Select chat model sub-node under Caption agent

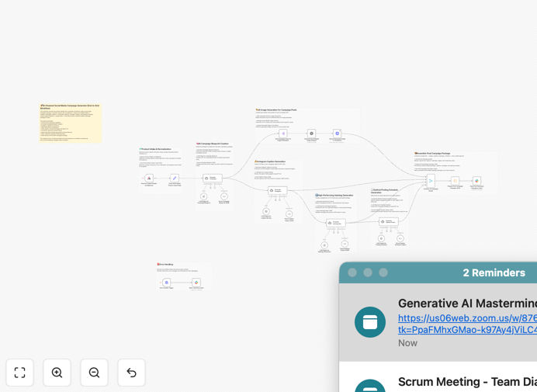266,211
